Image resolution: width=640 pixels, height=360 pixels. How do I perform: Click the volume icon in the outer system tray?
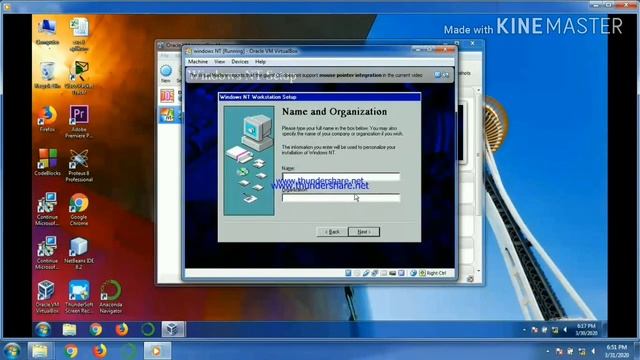[x=593, y=351]
